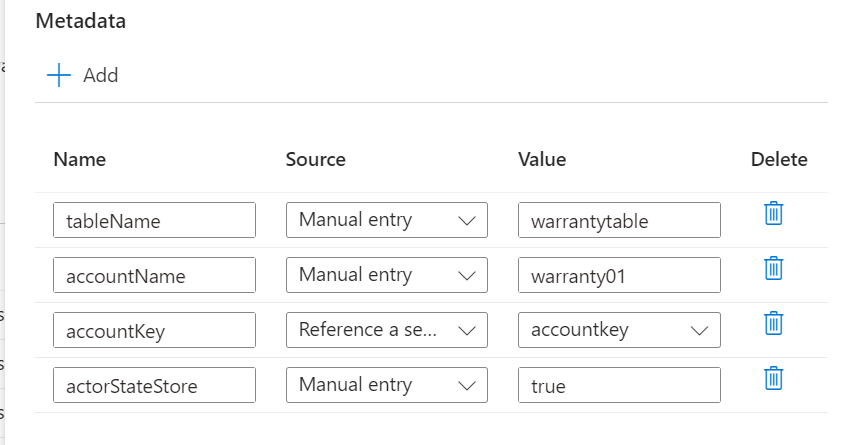The image size is (856, 445).
Task: Open Source dropdown for tableName row
Action: 387,220
